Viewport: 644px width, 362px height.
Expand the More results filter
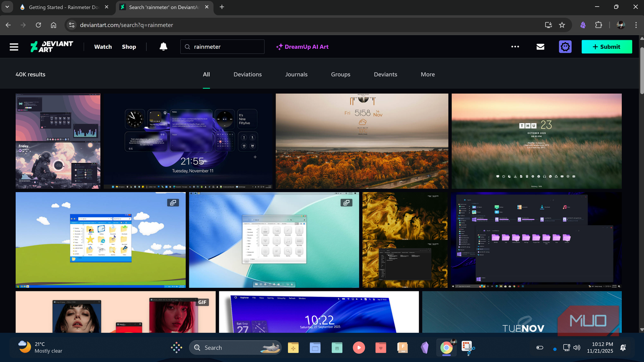[x=427, y=74]
